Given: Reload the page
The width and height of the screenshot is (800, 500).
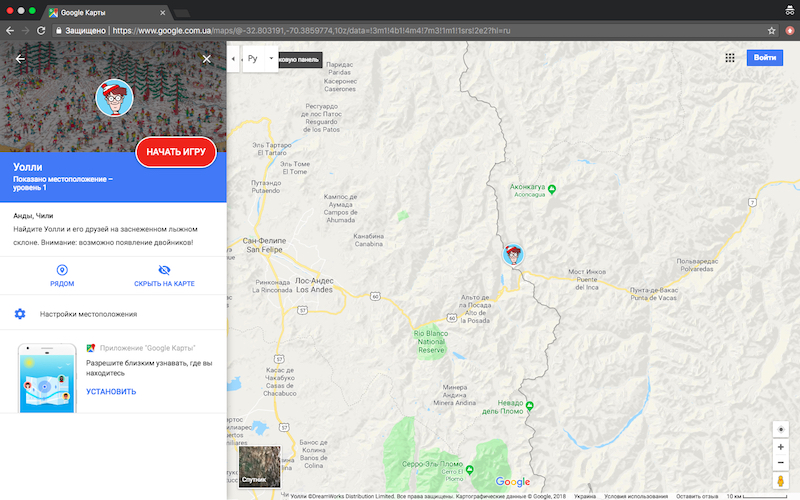Looking at the screenshot, I should tap(41, 31).
